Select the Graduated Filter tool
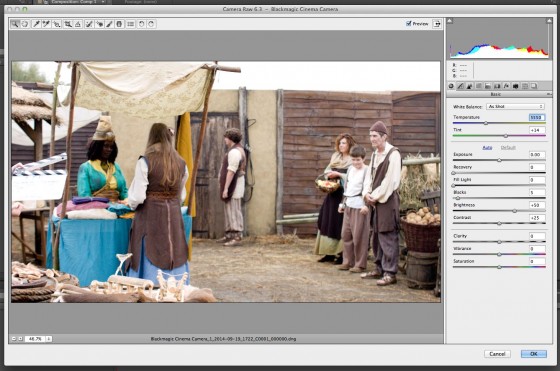560x371 pixels. 119,24
